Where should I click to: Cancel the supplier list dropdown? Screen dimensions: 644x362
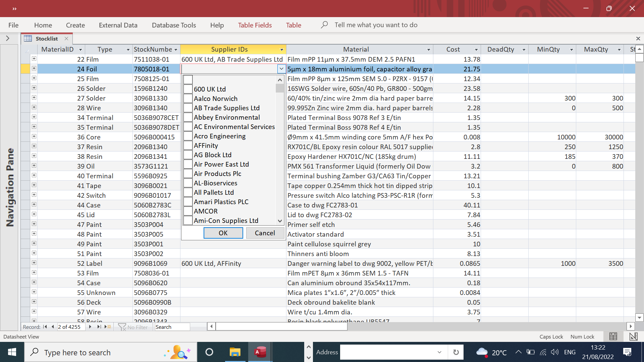[265, 233]
